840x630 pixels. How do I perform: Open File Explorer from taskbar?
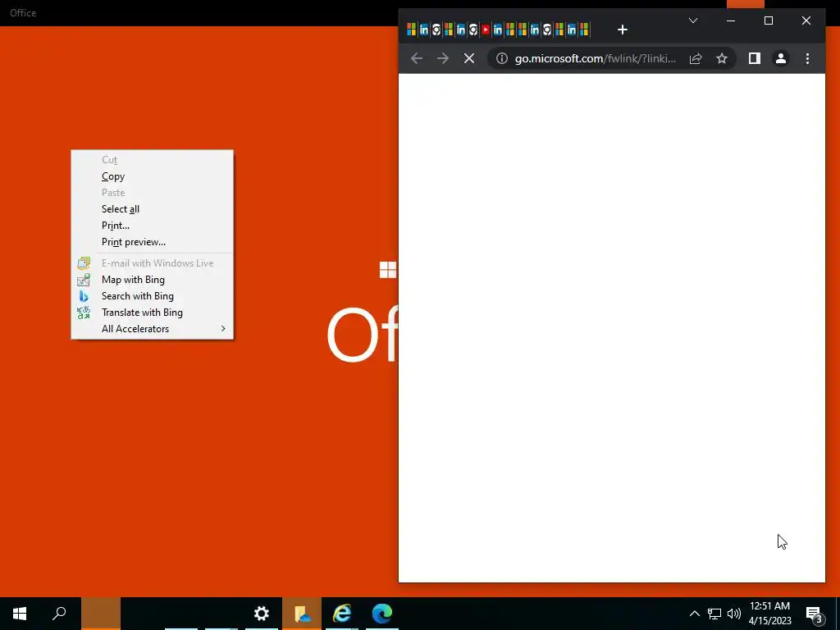pyautogui.click(x=302, y=614)
